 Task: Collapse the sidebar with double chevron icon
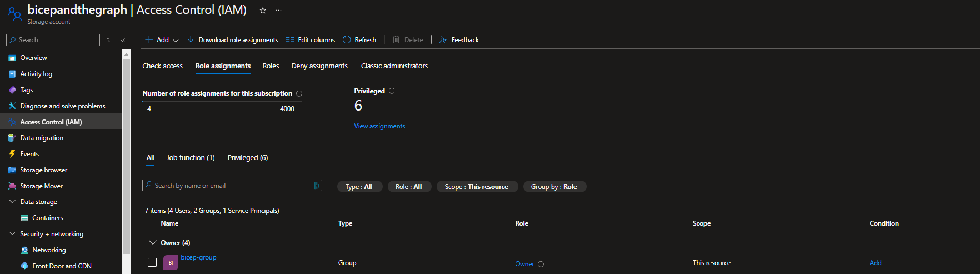click(x=123, y=40)
